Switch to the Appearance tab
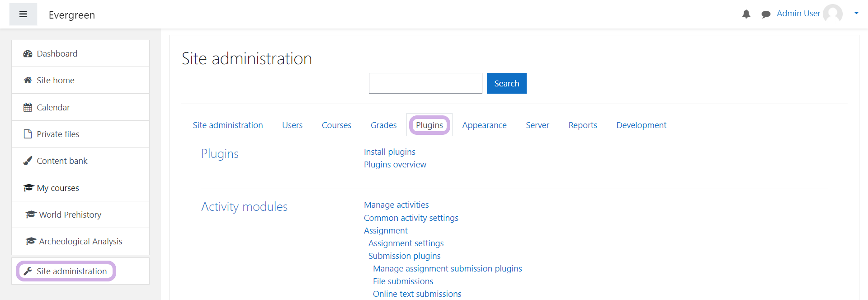The image size is (868, 300). click(x=484, y=125)
